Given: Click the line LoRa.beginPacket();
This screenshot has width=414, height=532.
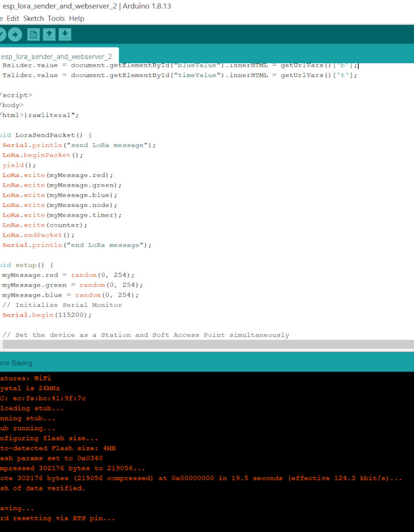Looking at the screenshot, I should 43,155.
